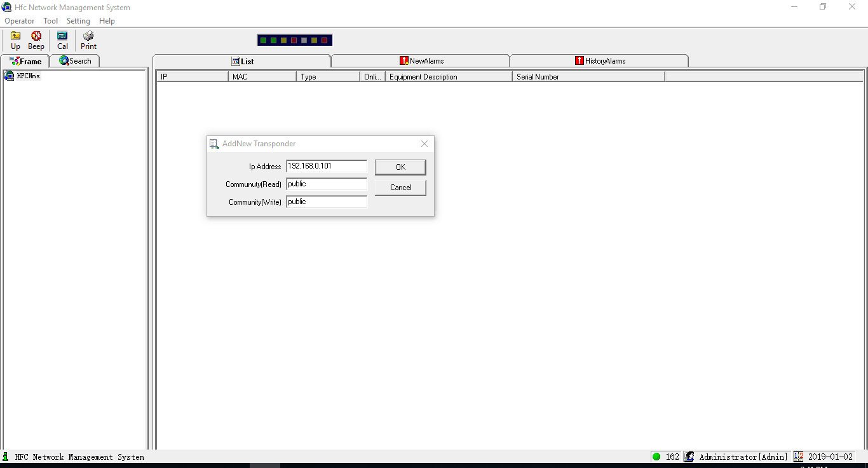Click the 'Ip Address' label text
Screen dimensions: 868x468
[x=265, y=167]
